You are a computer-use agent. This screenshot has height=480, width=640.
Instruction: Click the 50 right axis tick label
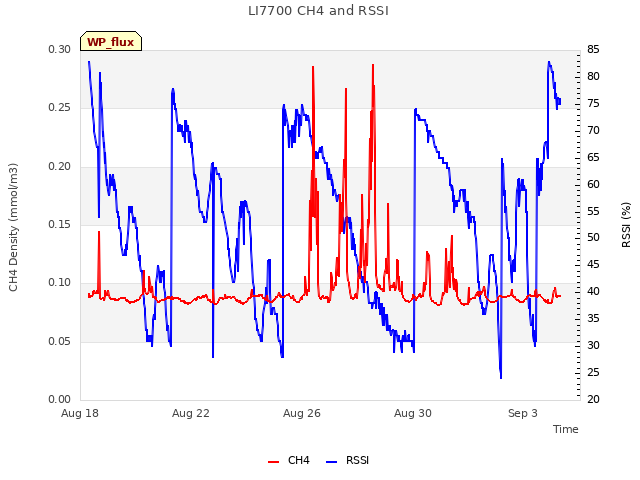pyautogui.click(x=593, y=238)
